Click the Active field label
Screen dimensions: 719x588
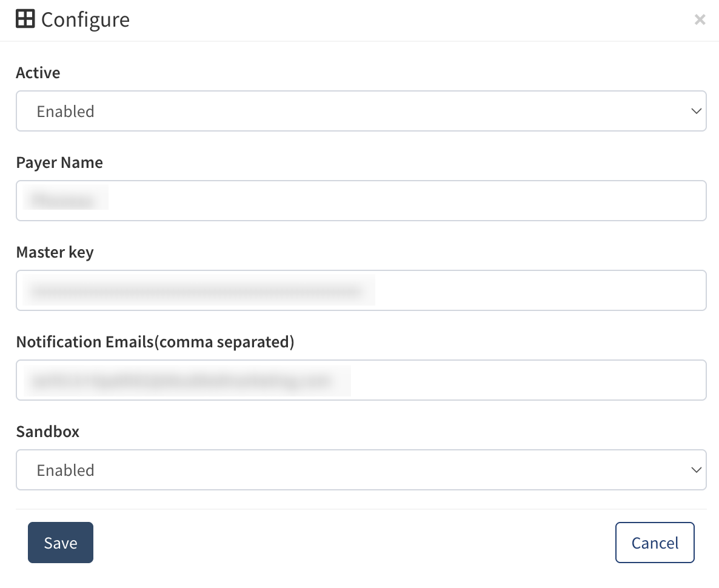tap(38, 72)
